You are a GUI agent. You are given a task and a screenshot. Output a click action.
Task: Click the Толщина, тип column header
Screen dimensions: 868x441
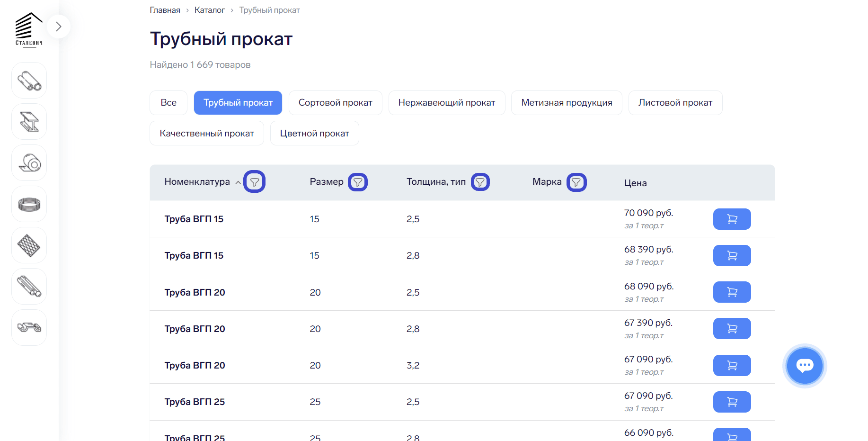click(x=436, y=182)
